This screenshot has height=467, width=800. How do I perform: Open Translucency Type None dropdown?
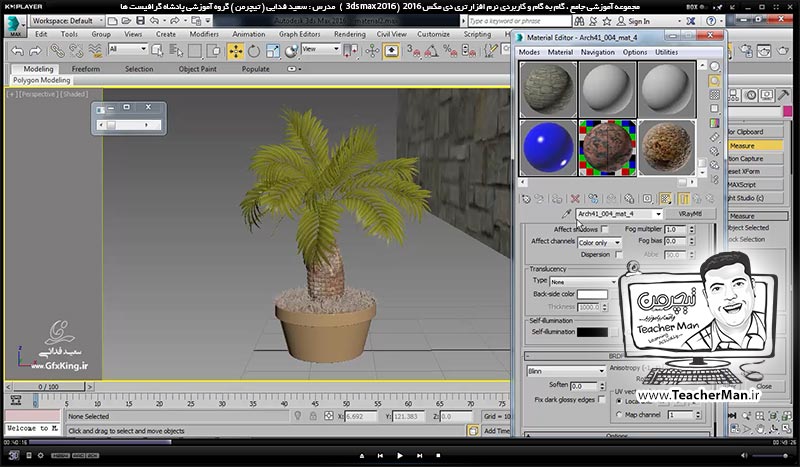coord(583,282)
